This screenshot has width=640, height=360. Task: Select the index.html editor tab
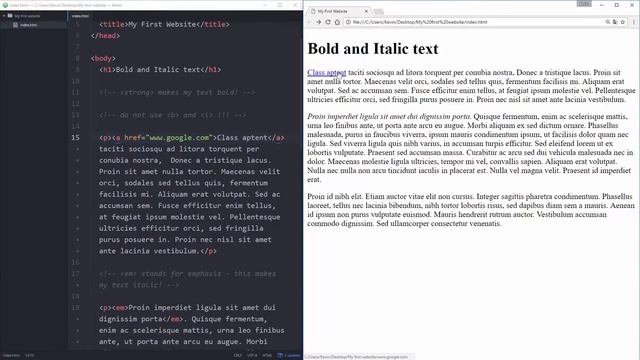(x=80, y=16)
